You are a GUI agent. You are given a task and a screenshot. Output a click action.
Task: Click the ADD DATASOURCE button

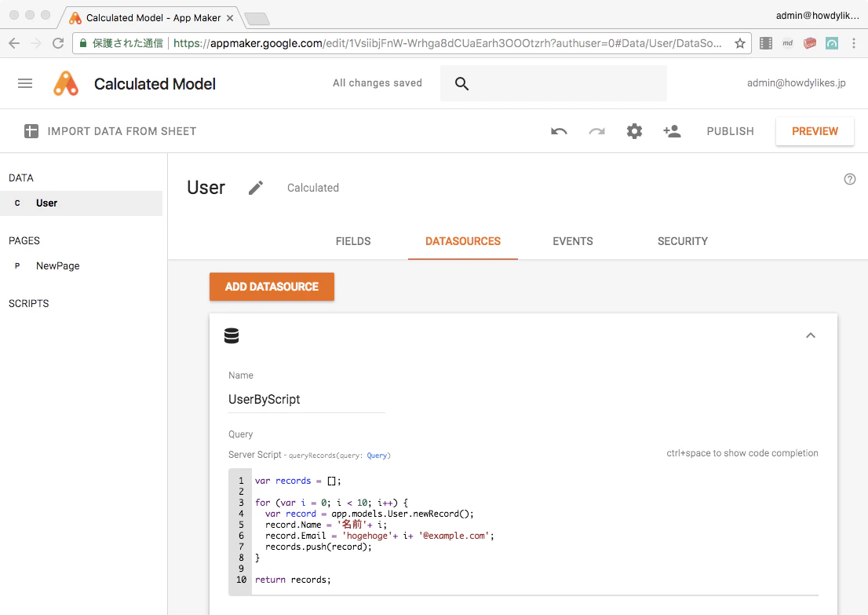pyautogui.click(x=272, y=287)
